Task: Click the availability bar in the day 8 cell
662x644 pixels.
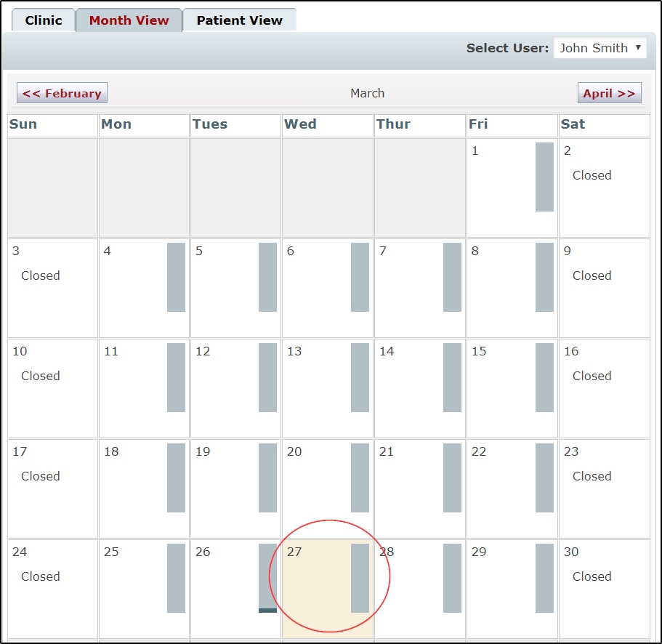Action: [x=544, y=277]
